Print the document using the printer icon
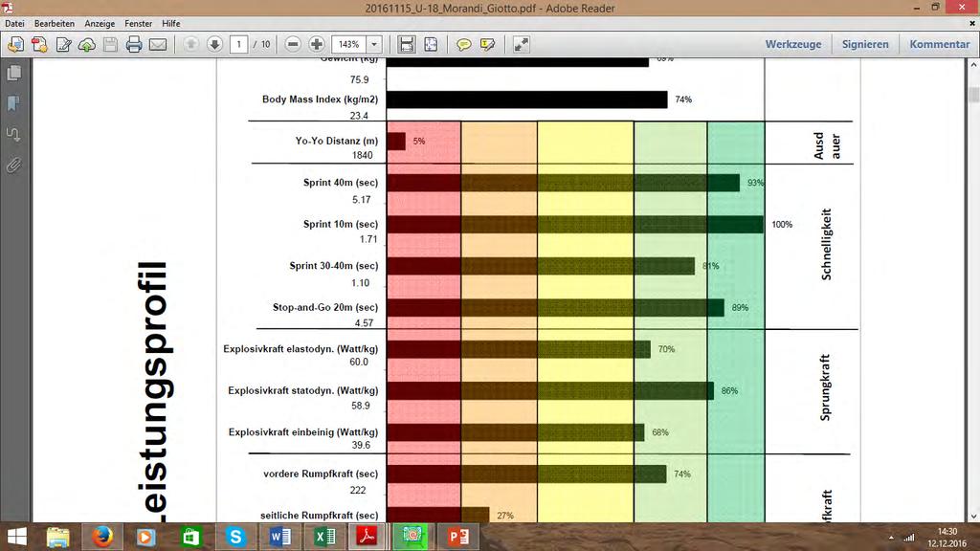Screen dimensions: 980x551 (134, 44)
